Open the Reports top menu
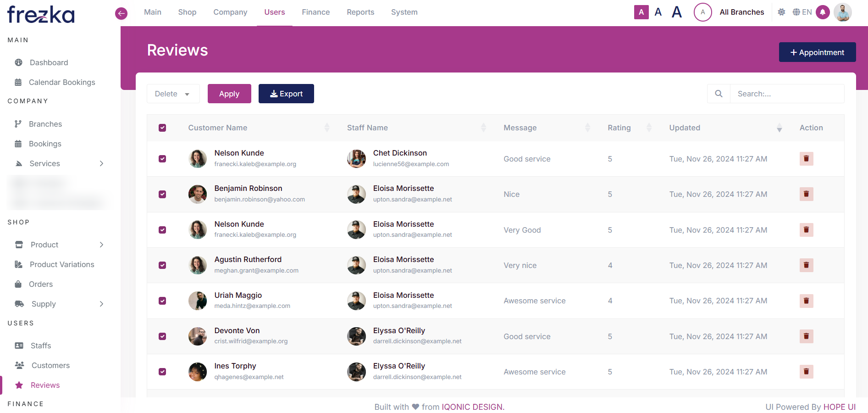Image resolution: width=868 pixels, height=413 pixels. (360, 12)
